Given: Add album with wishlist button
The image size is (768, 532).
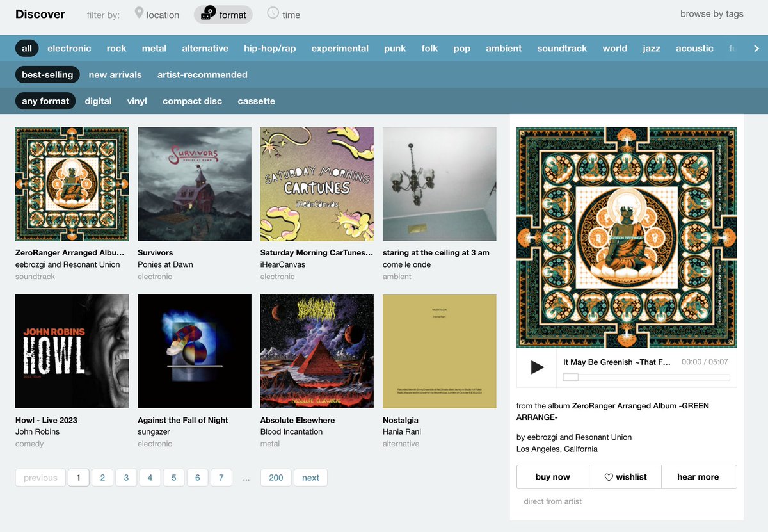Looking at the screenshot, I should pos(625,477).
